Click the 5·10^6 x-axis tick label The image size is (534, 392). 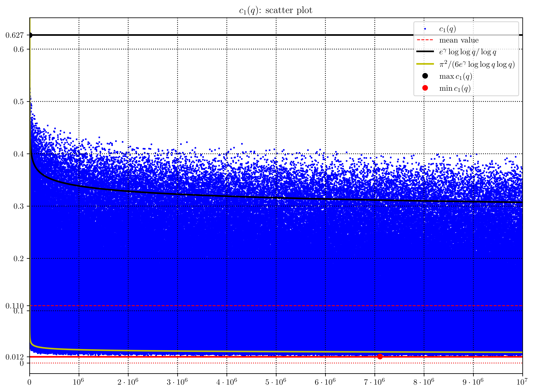tap(276, 382)
